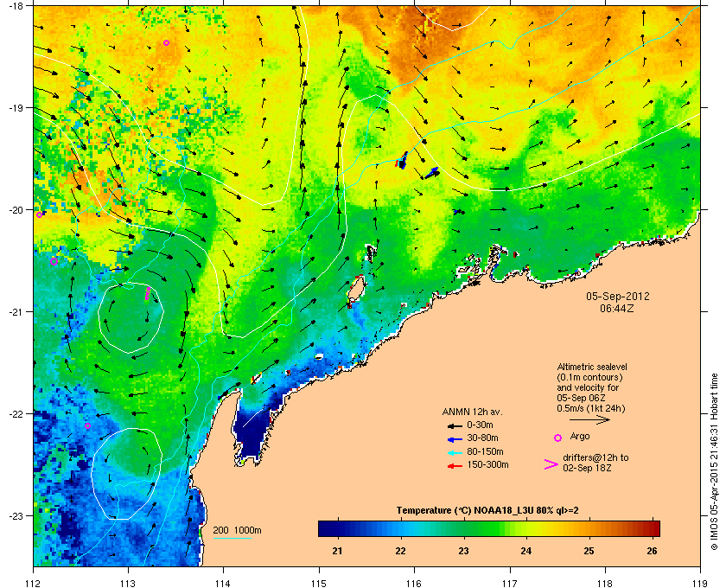Click the 'Argo' legend label
Screen dimensions: 726x588
(x=580, y=437)
